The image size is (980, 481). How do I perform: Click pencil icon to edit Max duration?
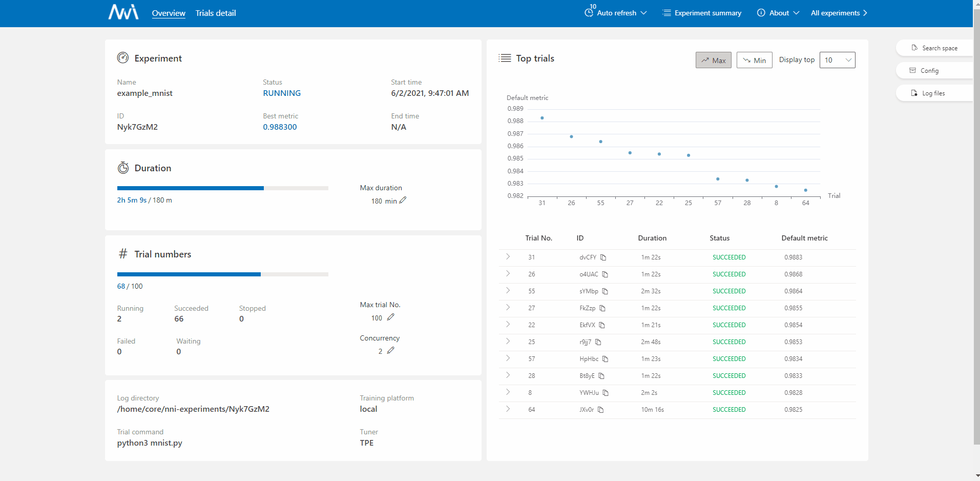pyautogui.click(x=403, y=201)
